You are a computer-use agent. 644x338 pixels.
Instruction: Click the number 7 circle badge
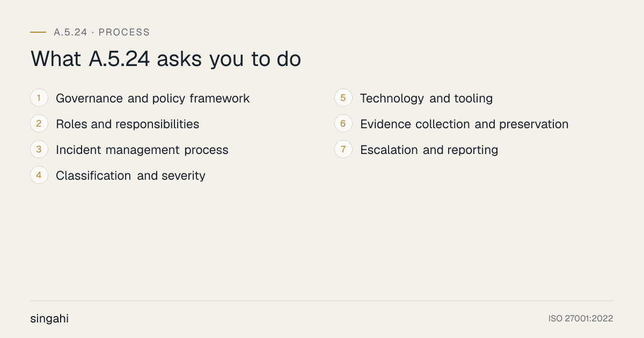tap(343, 150)
